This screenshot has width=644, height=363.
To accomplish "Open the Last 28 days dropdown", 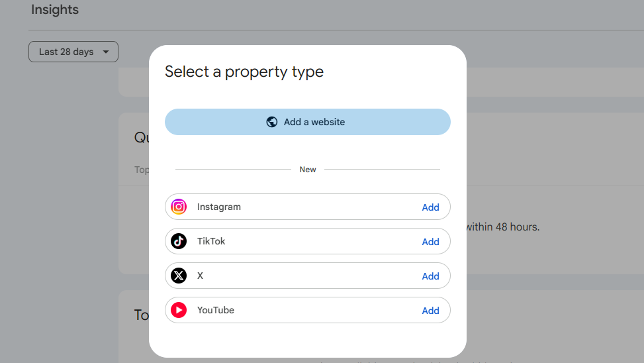I will coord(73,52).
